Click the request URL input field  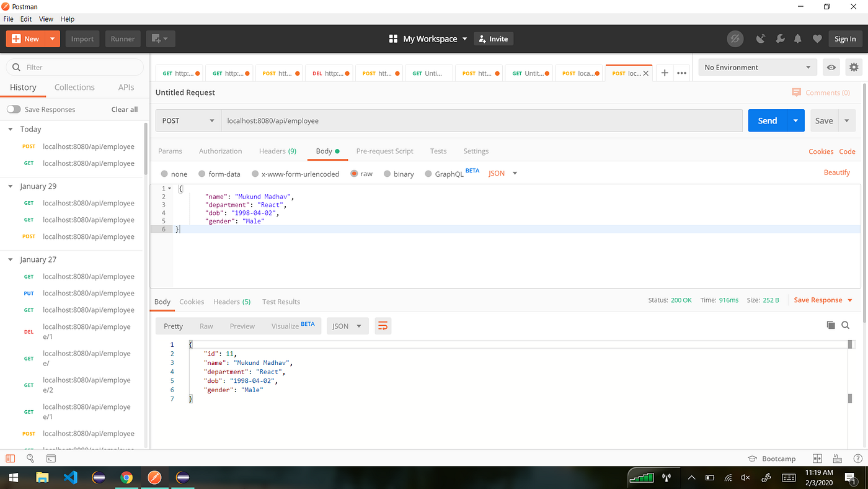(x=482, y=120)
